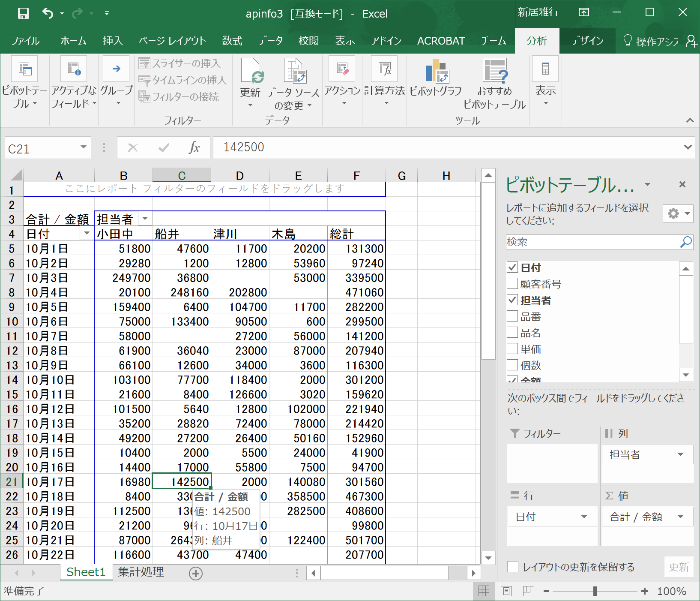Click the Undo arrow icon
700x601 pixels.
point(47,13)
